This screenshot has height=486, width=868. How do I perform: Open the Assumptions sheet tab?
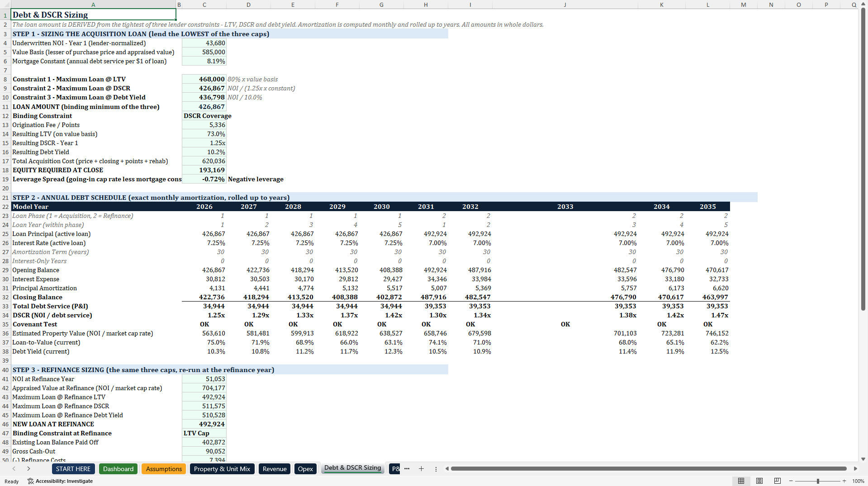(x=164, y=469)
